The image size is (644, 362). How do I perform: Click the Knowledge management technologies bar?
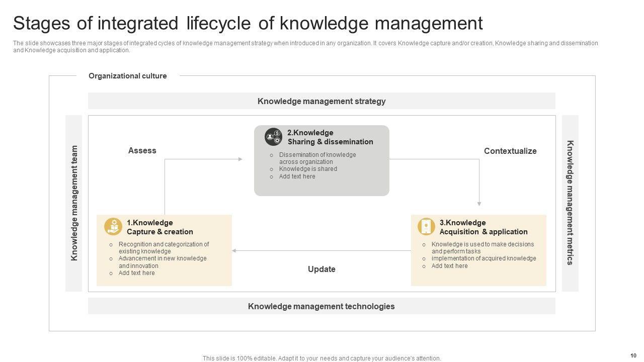[321, 306]
